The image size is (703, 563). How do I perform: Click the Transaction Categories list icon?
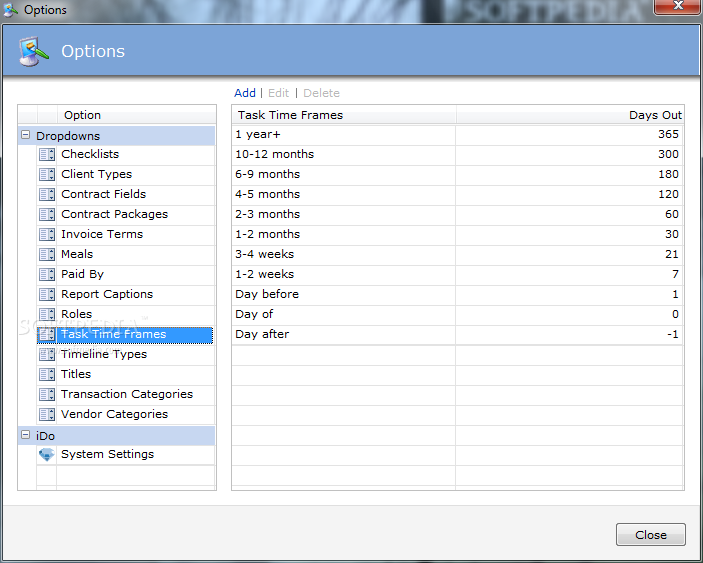[x=47, y=394]
